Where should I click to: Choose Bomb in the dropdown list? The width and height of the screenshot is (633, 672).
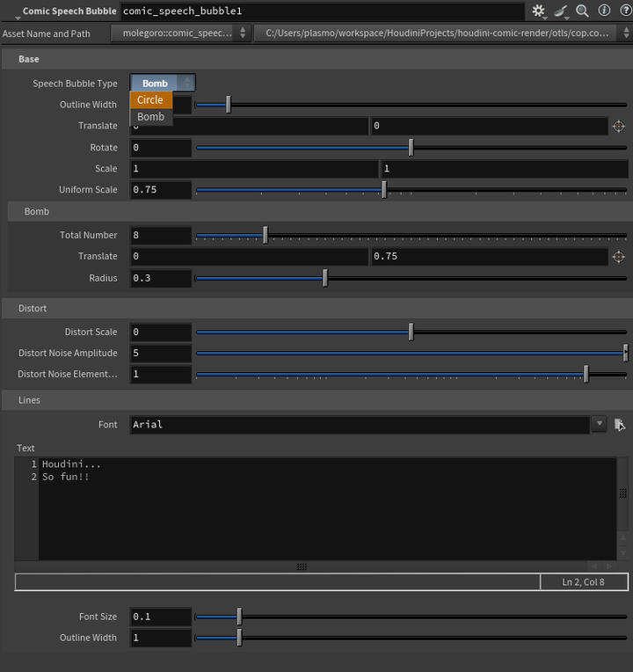point(150,117)
